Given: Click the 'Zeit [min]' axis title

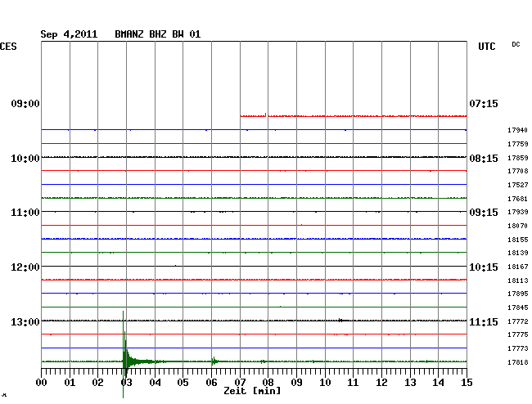Looking at the screenshot, I should (252, 391).
